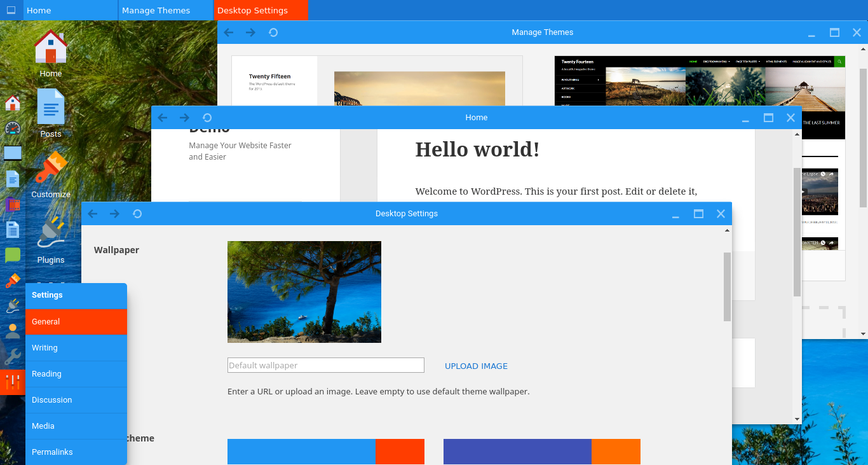This screenshot has width=868, height=465.
Task: Go forward in the Home window
Action: point(184,118)
